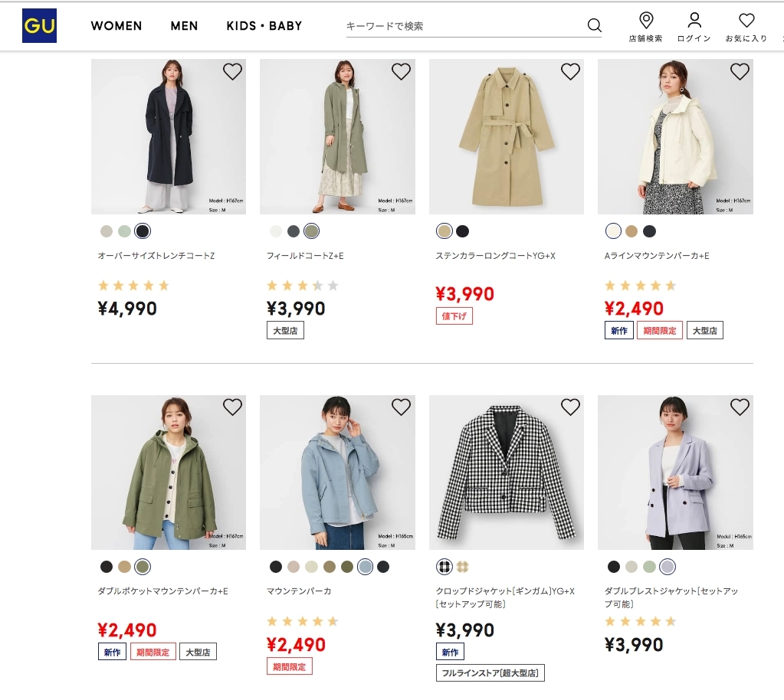
Task: Open フィールドコートZ+E product link
Action: 305,256
